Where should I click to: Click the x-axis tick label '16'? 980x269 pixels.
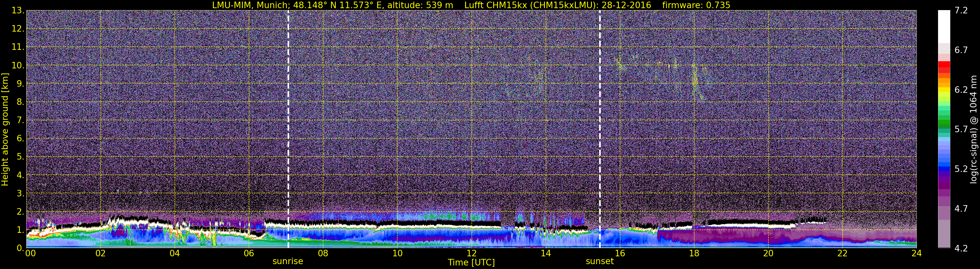(620, 253)
